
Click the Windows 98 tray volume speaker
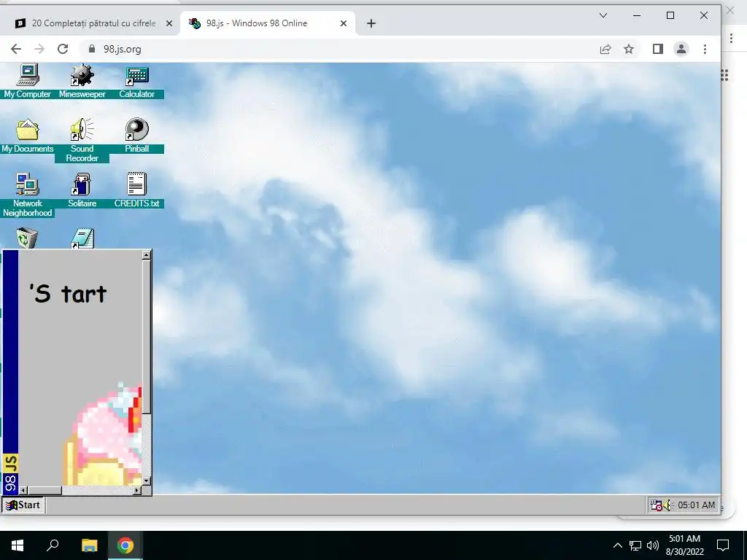click(x=667, y=505)
